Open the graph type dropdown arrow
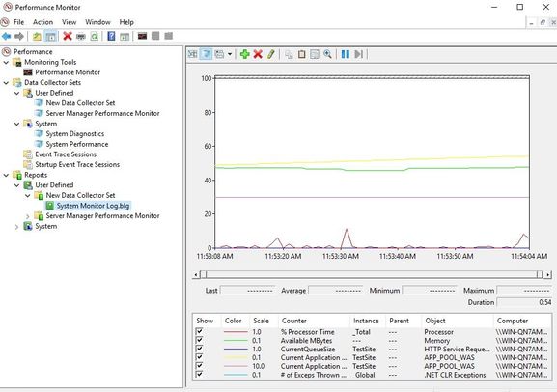Viewport: 557px width, 392px height. click(230, 54)
